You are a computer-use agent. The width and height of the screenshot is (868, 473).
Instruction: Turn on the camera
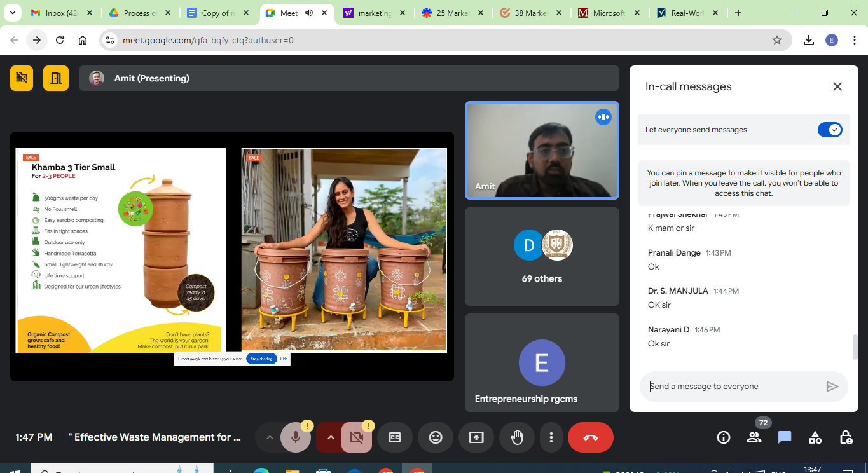(x=357, y=437)
